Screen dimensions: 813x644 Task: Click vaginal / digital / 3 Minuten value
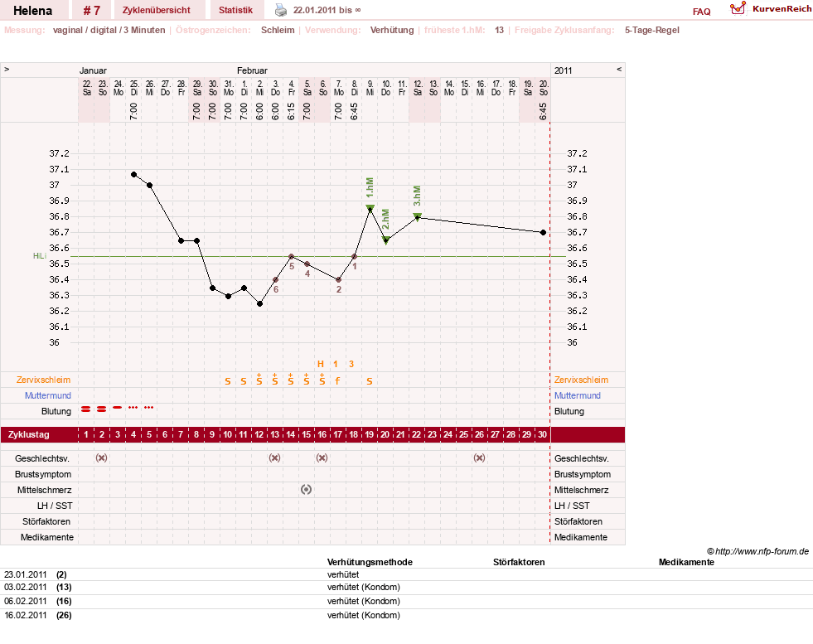point(109,30)
